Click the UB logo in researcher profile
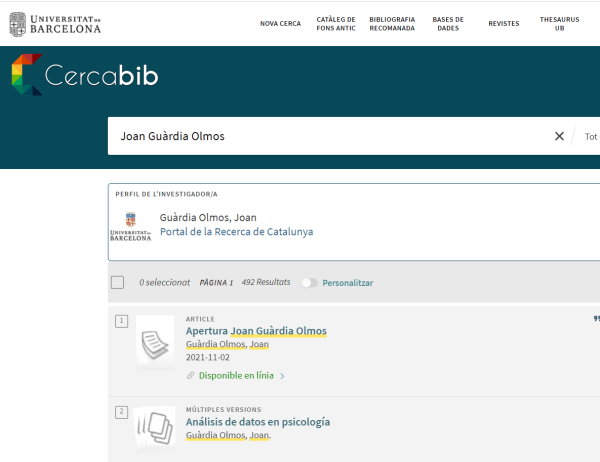 click(x=130, y=226)
